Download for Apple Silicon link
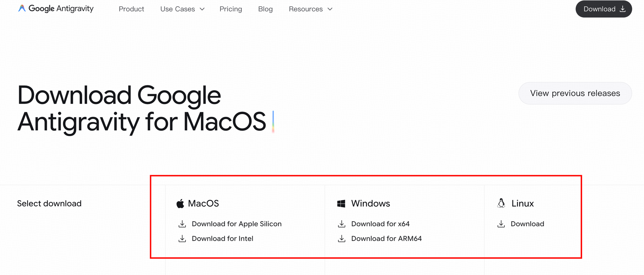The height and width of the screenshot is (275, 644). click(236, 224)
